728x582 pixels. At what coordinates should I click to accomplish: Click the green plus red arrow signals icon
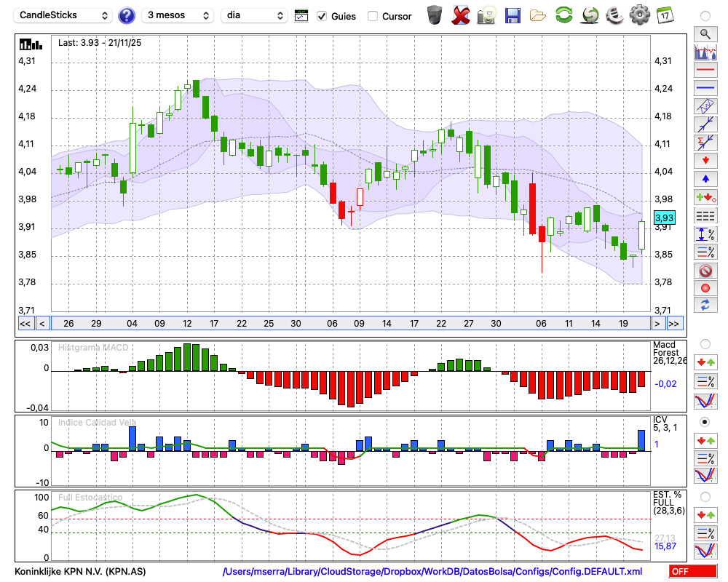705,198
